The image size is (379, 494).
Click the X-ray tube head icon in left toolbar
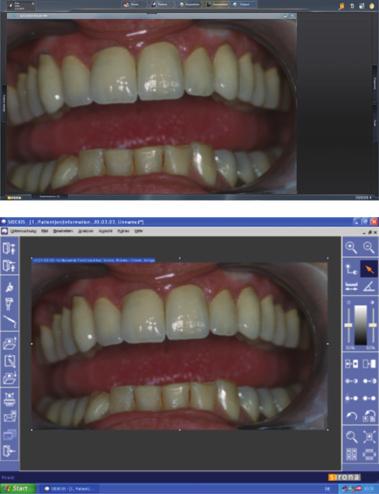click(9, 287)
